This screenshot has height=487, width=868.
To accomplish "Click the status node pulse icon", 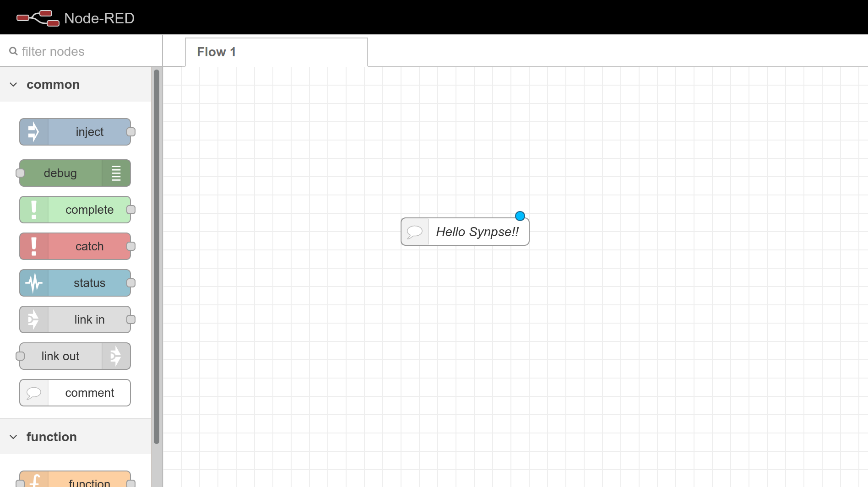I will point(33,283).
